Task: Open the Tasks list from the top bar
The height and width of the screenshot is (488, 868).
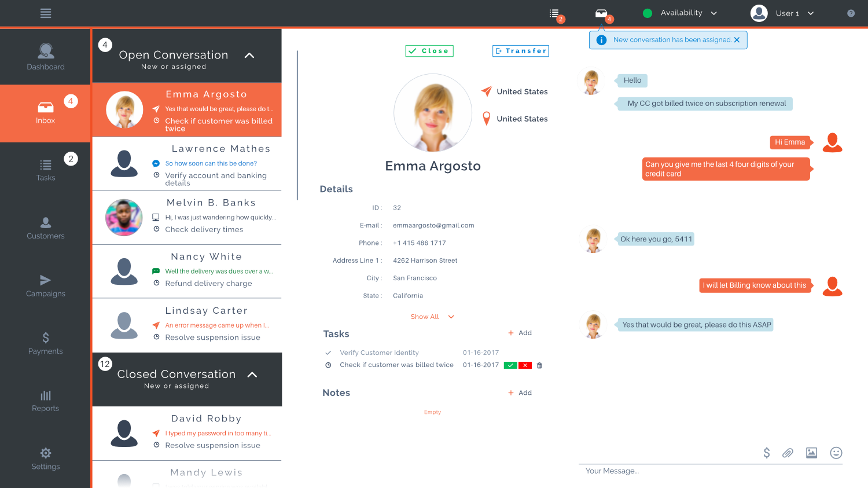Action: click(553, 13)
